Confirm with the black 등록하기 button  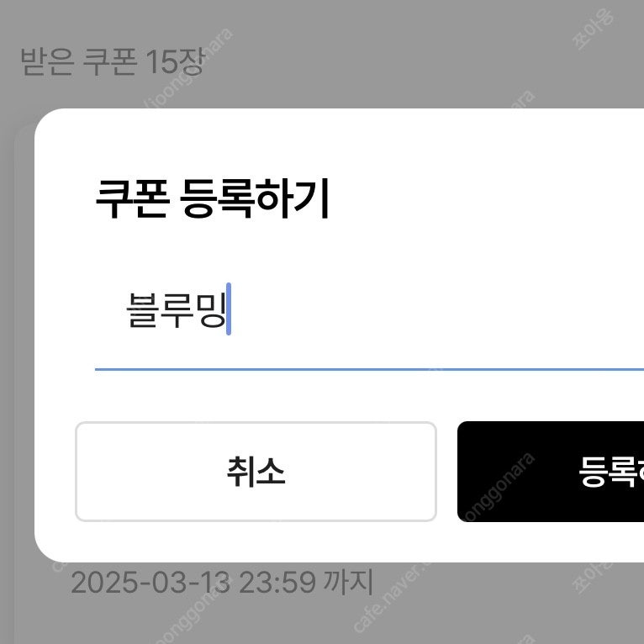pos(551,472)
